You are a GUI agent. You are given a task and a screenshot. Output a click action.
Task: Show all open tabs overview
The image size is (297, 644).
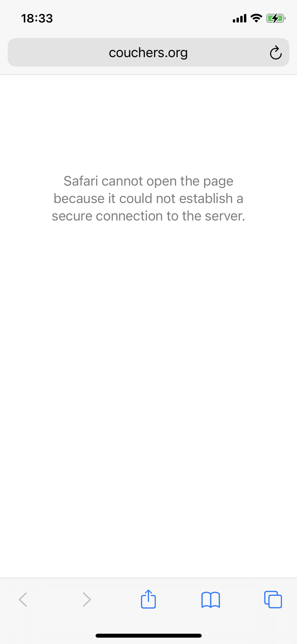point(273,599)
